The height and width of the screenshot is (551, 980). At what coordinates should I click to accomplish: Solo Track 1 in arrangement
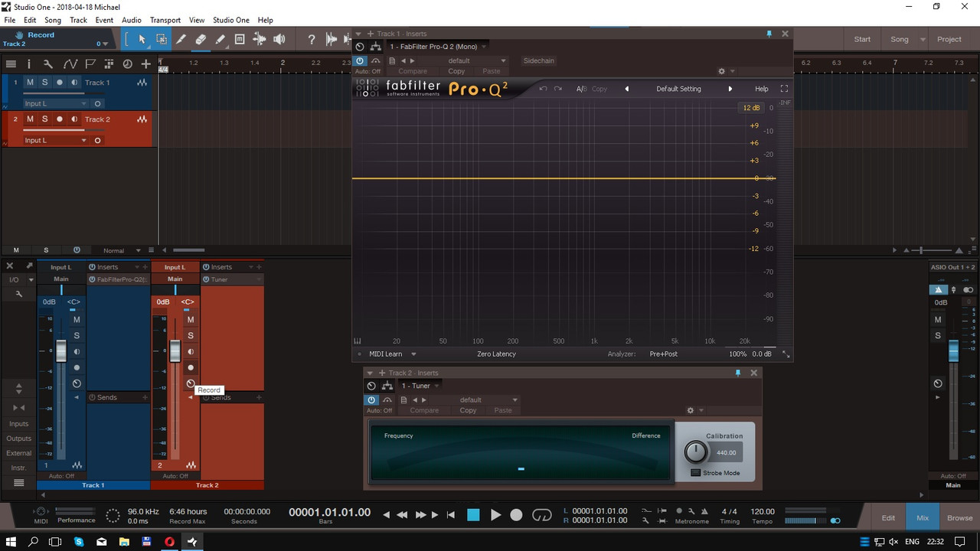pyautogui.click(x=44, y=82)
